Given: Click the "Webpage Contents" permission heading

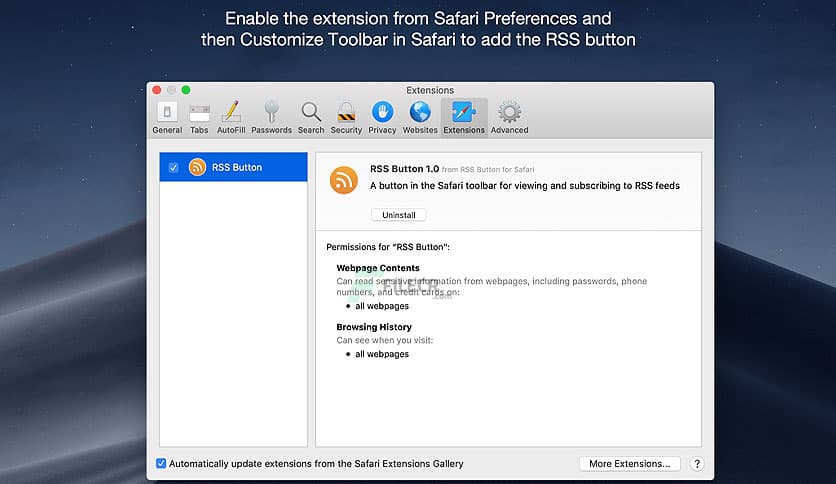Looking at the screenshot, I should tap(378, 268).
